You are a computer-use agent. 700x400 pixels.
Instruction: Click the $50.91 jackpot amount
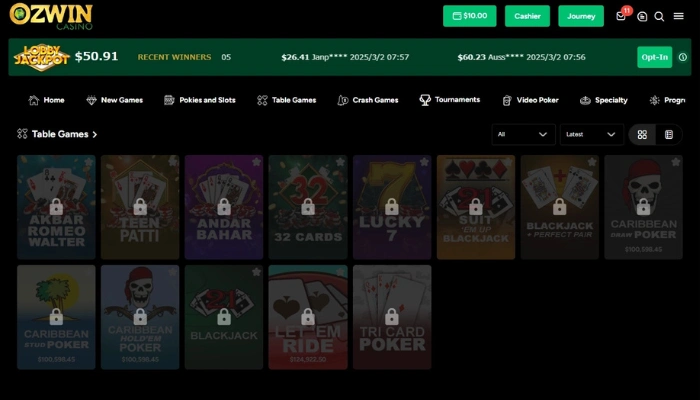96,56
